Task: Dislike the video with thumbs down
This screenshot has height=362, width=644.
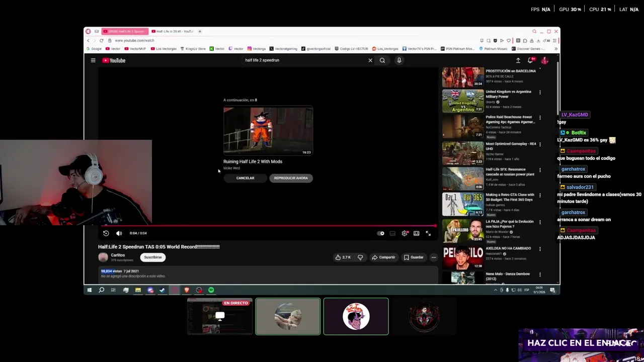Action: [360, 257]
